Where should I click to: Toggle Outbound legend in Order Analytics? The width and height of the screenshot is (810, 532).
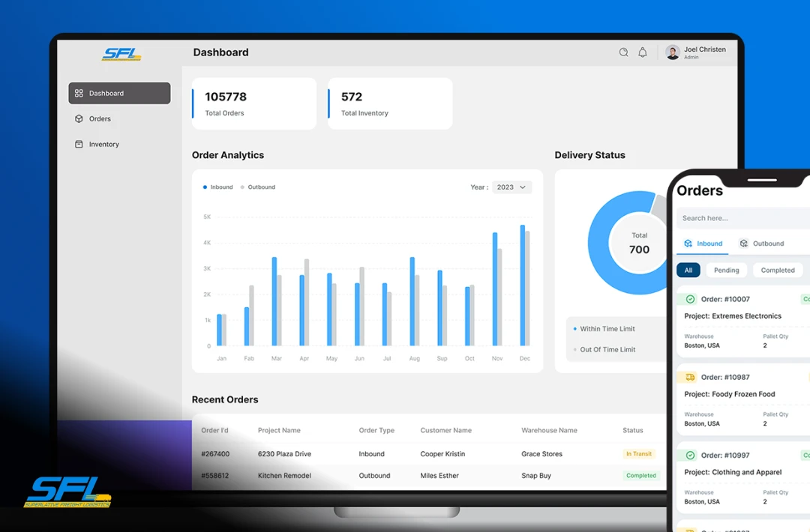(258, 187)
